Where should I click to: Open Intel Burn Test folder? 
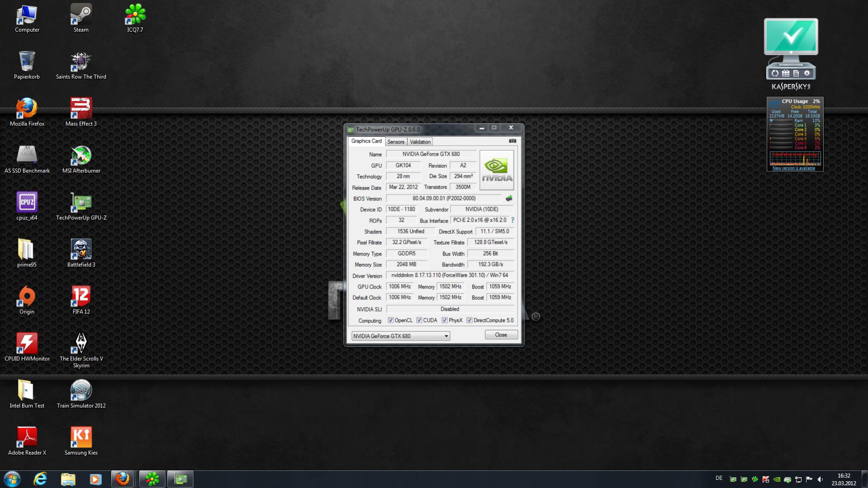pos(27,395)
